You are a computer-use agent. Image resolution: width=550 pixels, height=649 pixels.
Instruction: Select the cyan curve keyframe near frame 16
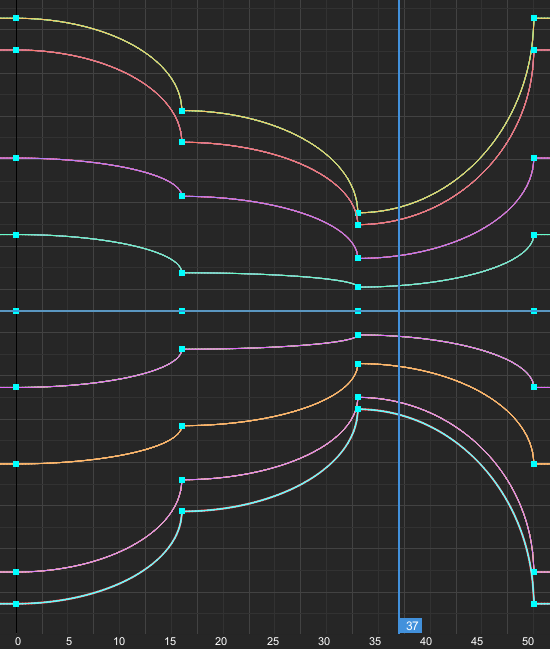point(182,511)
